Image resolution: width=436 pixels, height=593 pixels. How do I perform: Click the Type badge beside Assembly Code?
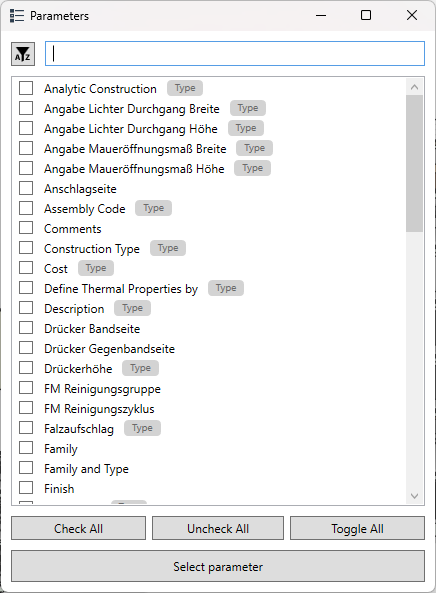(154, 208)
